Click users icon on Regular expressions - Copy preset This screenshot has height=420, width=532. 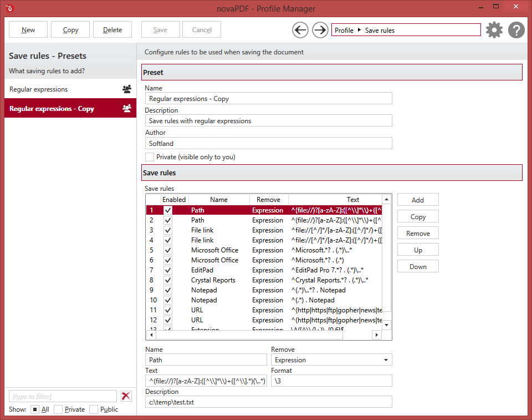pyautogui.click(x=127, y=108)
